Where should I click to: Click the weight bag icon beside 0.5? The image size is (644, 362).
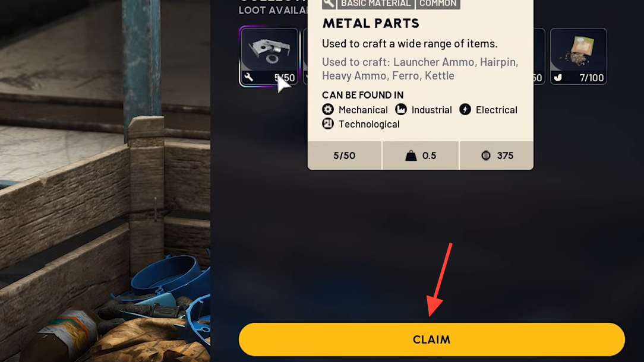click(411, 155)
